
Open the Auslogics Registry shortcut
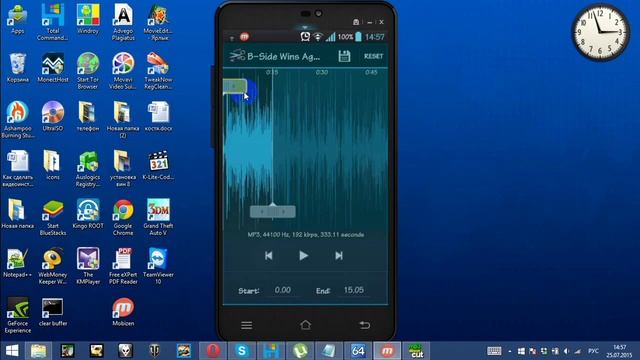(88, 169)
